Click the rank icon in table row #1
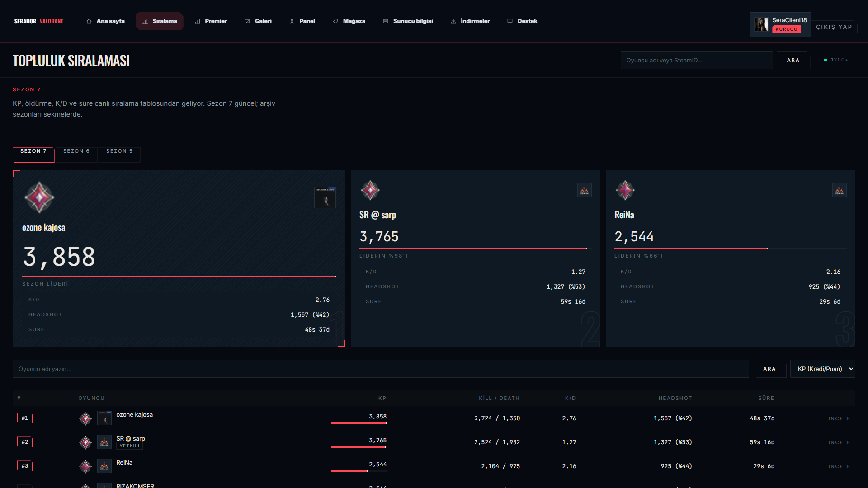This screenshot has height=488, width=868. [85, 418]
